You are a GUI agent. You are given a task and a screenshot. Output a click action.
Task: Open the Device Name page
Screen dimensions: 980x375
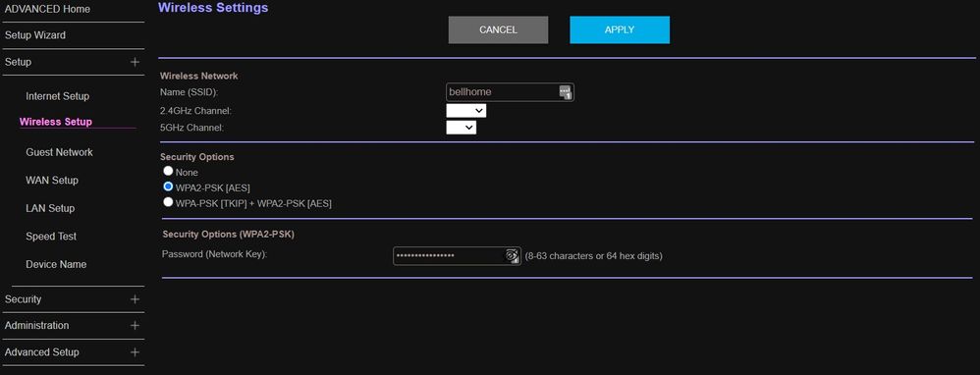(x=56, y=264)
